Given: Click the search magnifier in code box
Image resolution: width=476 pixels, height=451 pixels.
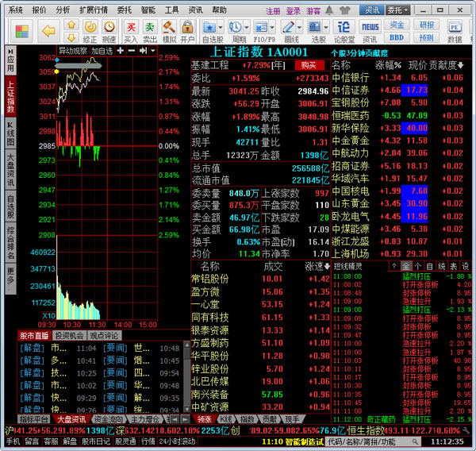Looking at the screenshot, I should click(415, 441).
